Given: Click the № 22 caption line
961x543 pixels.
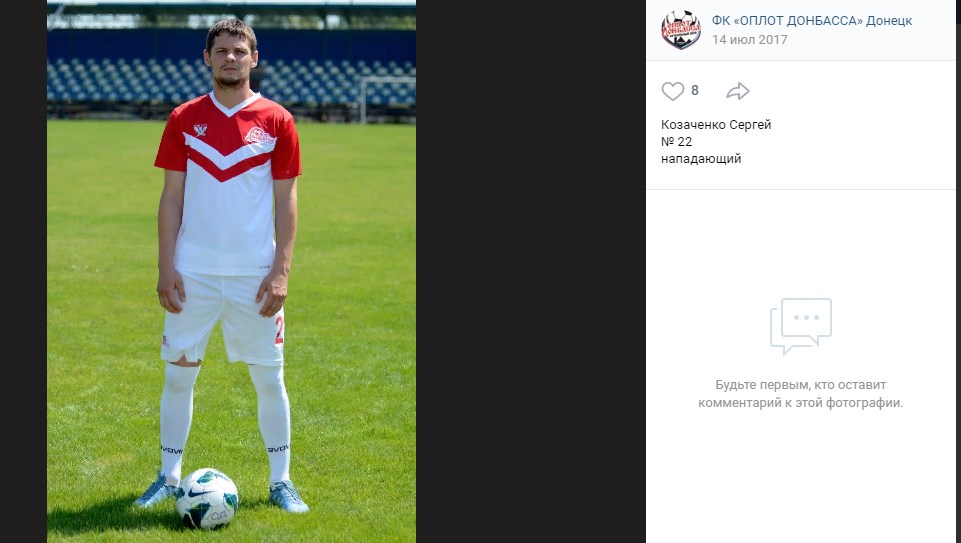Looking at the screenshot, I should (x=677, y=142).
